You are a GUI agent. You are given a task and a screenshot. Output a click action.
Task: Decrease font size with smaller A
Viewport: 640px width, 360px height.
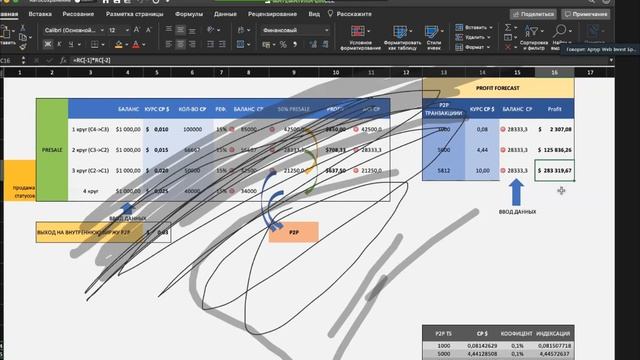click(x=149, y=30)
